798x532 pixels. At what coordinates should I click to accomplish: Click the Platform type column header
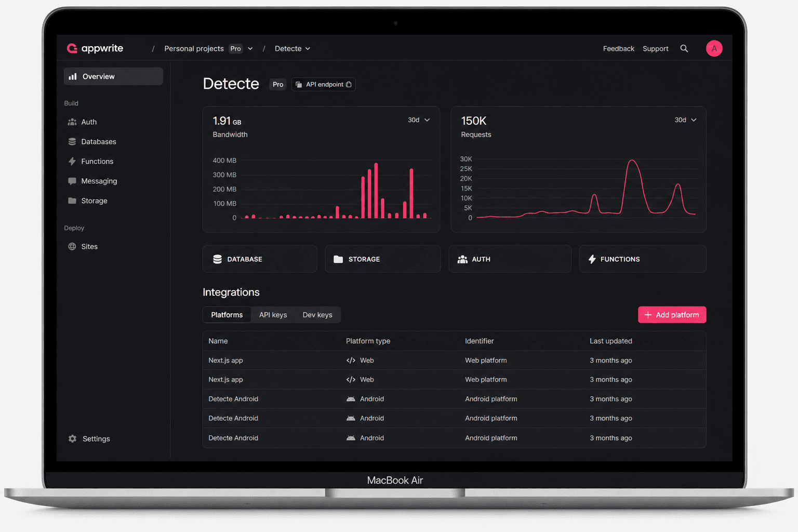pos(368,341)
